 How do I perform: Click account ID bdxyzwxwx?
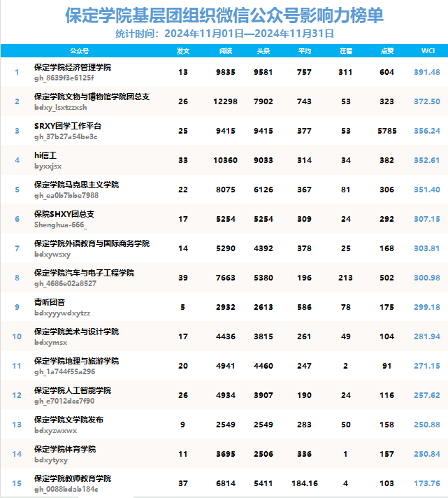pos(55,431)
